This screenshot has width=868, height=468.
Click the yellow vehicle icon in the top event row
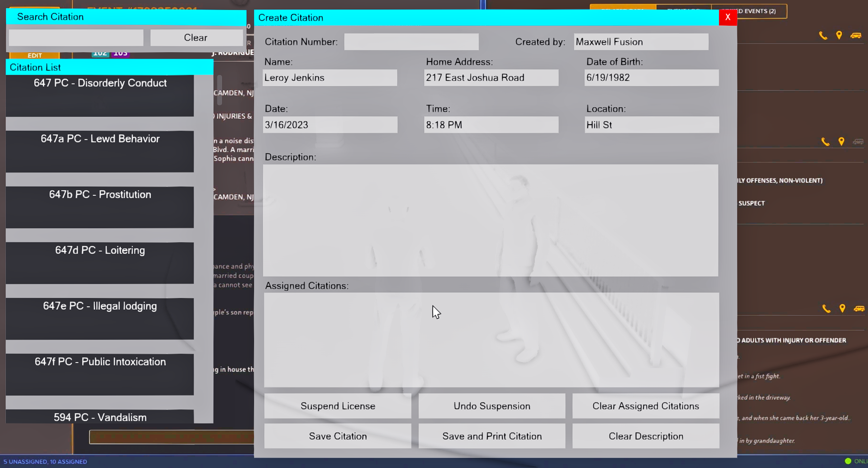click(856, 36)
